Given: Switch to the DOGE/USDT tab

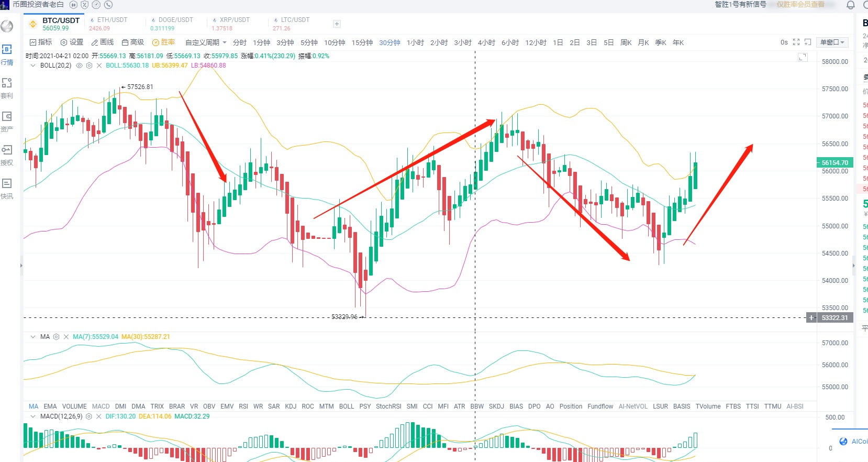Looking at the screenshot, I should coord(172,24).
